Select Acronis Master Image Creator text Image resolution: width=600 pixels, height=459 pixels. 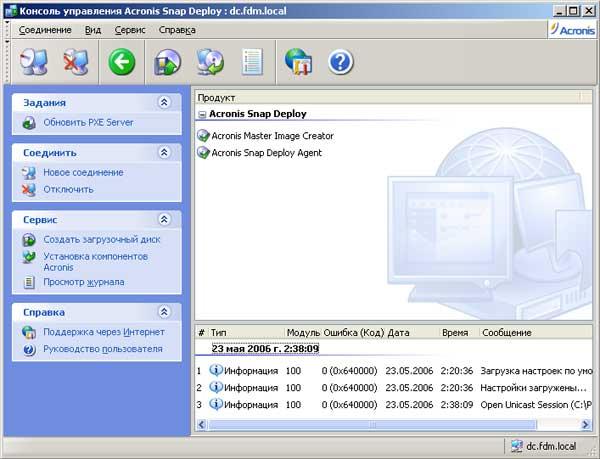(x=272, y=136)
